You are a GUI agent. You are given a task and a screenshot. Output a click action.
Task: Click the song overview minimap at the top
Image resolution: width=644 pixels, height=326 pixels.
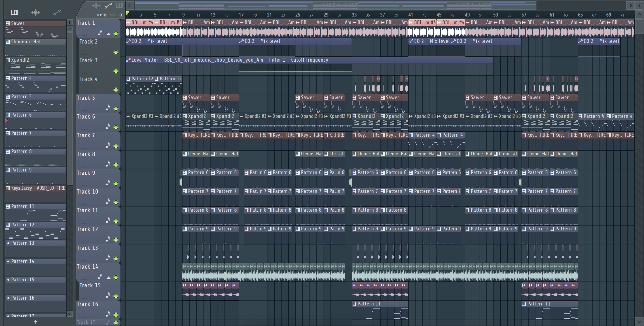pyautogui.click(x=335, y=5)
